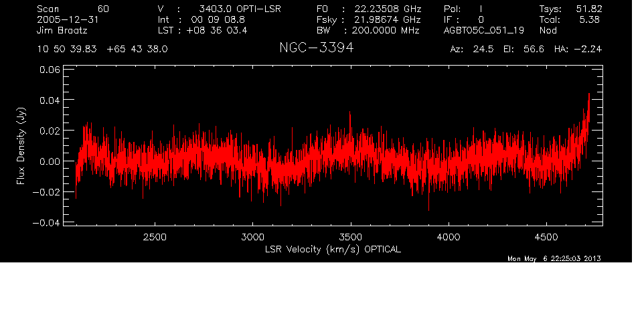The image size is (644, 328).
Task: Click the Nod procedure label
Action: 548,30
